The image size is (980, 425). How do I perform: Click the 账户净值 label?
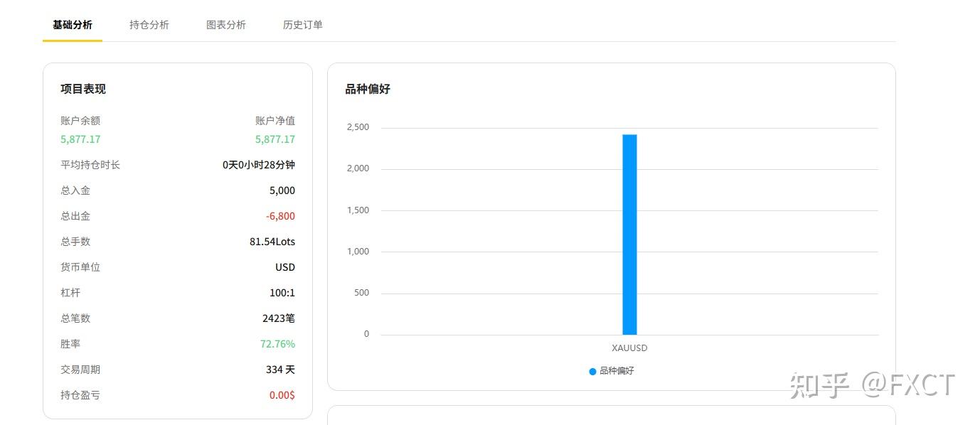point(275,121)
